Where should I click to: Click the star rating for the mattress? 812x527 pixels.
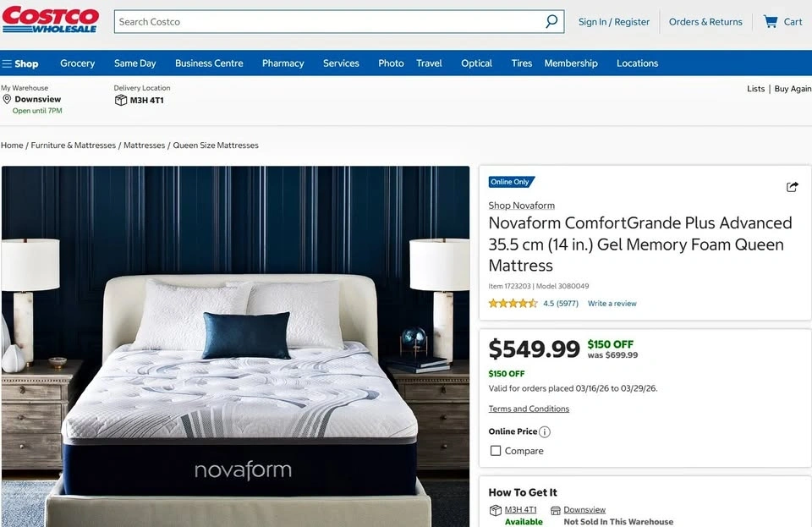(x=513, y=304)
